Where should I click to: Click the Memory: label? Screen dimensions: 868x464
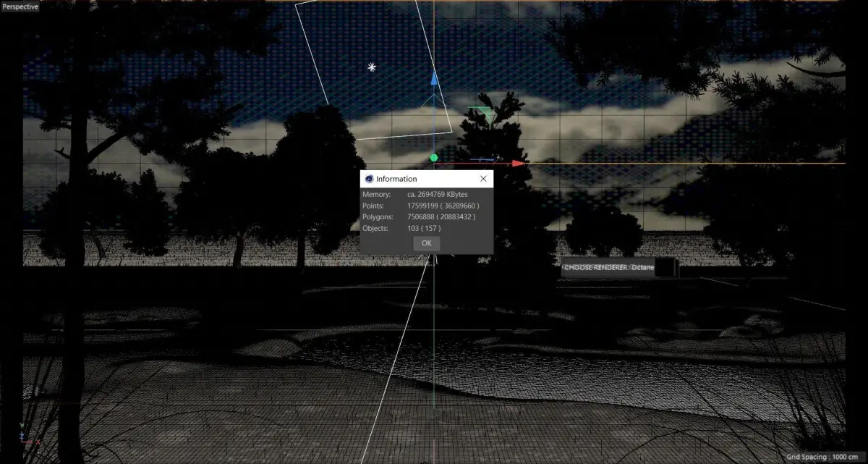pyautogui.click(x=377, y=194)
